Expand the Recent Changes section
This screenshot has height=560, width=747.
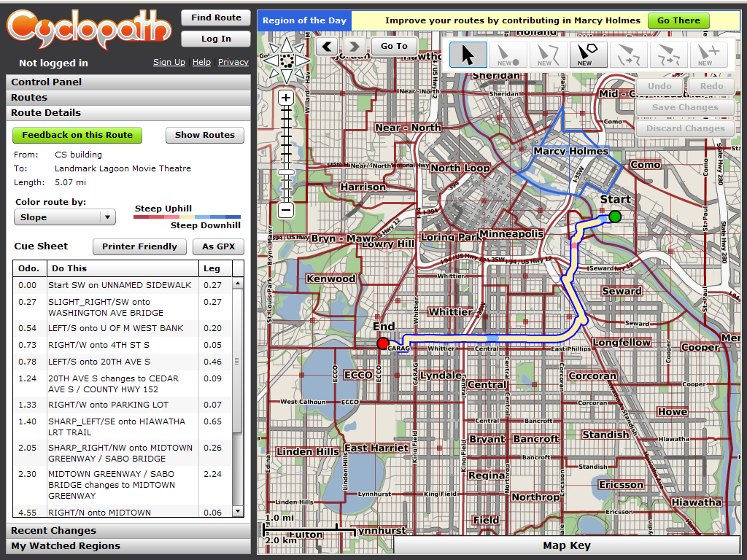[128, 531]
